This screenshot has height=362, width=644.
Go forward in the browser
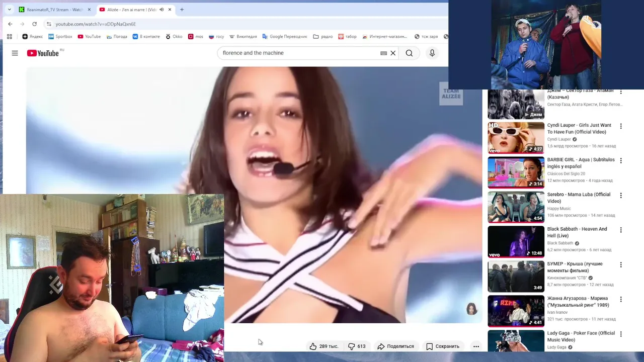tap(22, 24)
